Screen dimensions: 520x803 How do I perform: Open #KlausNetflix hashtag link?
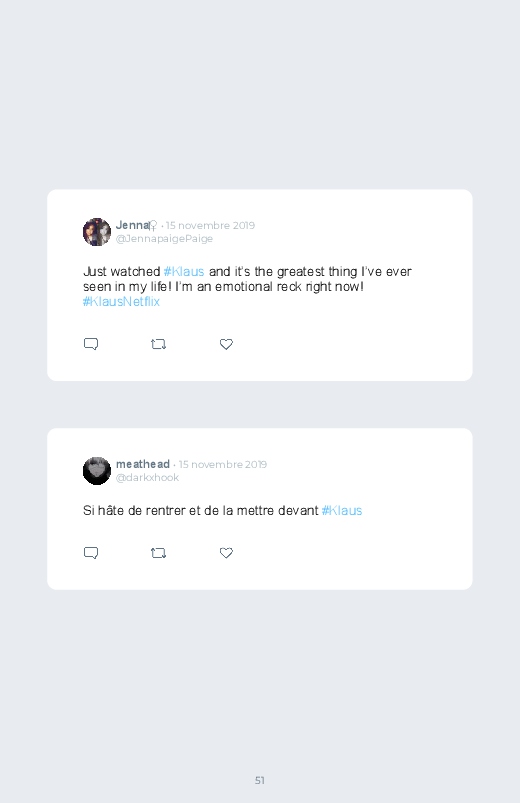121,302
